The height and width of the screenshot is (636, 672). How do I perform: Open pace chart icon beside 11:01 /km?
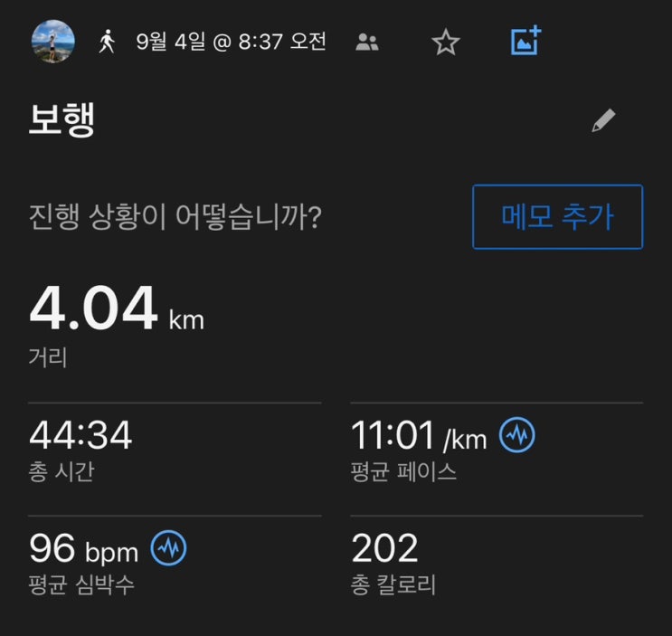coord(516,434)
